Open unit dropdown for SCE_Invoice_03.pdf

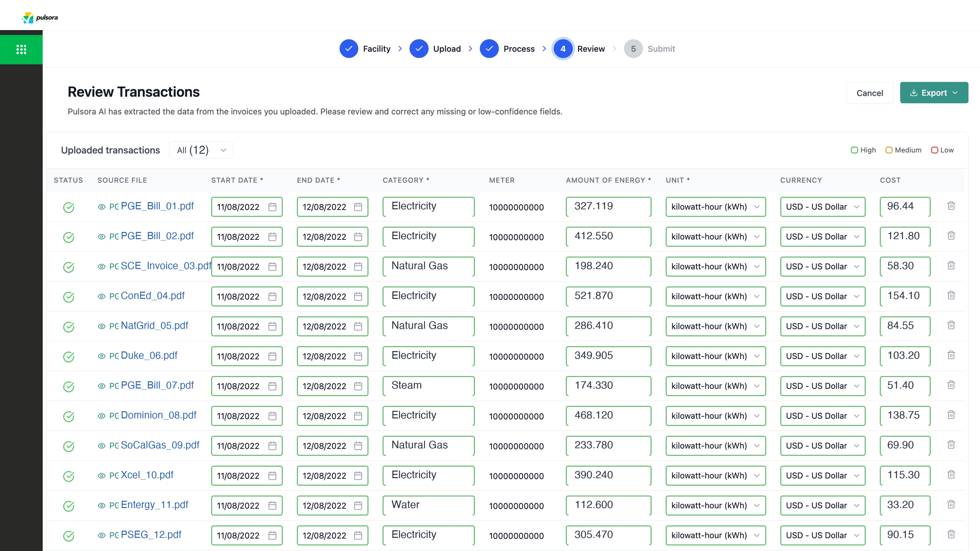pyautogui.click(x=715, y=266)
